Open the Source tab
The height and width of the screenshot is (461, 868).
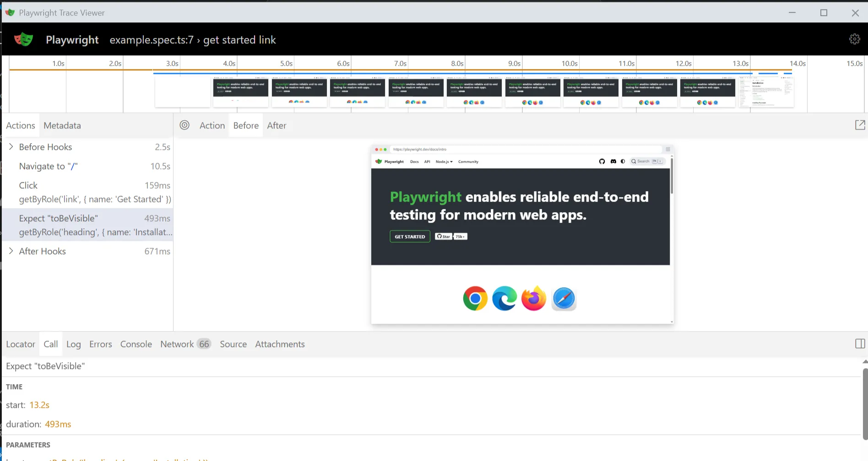233,344
